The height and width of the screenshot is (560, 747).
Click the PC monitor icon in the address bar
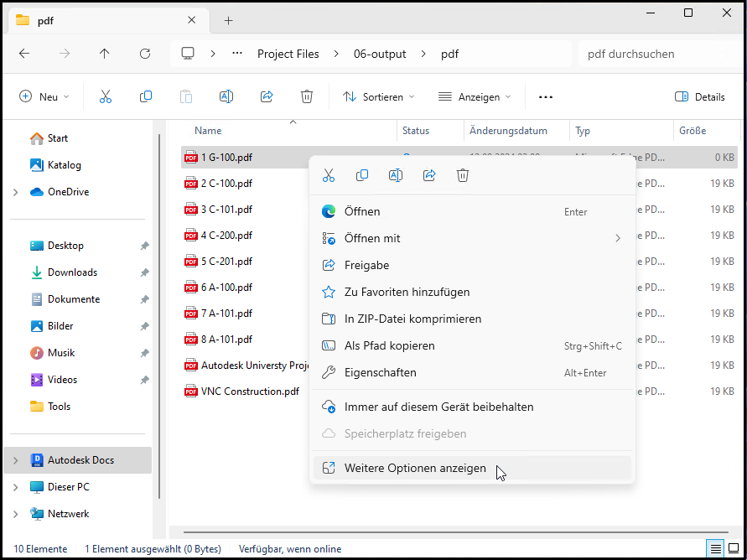coord(188,54)
